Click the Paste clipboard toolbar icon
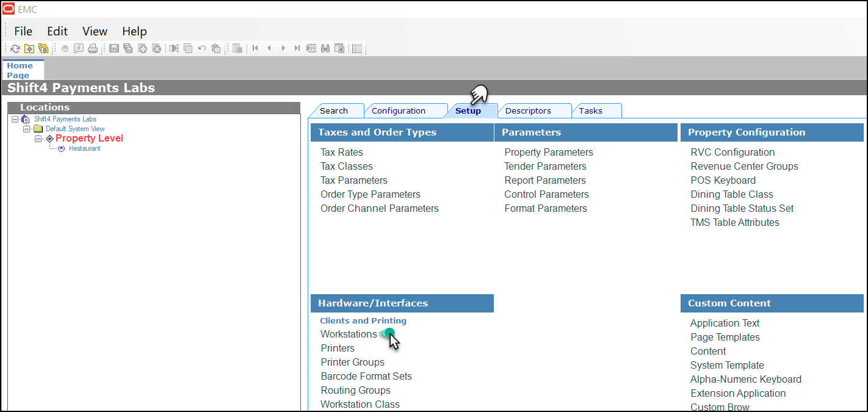This screenshot has width=868, height=412. (216, 49)
